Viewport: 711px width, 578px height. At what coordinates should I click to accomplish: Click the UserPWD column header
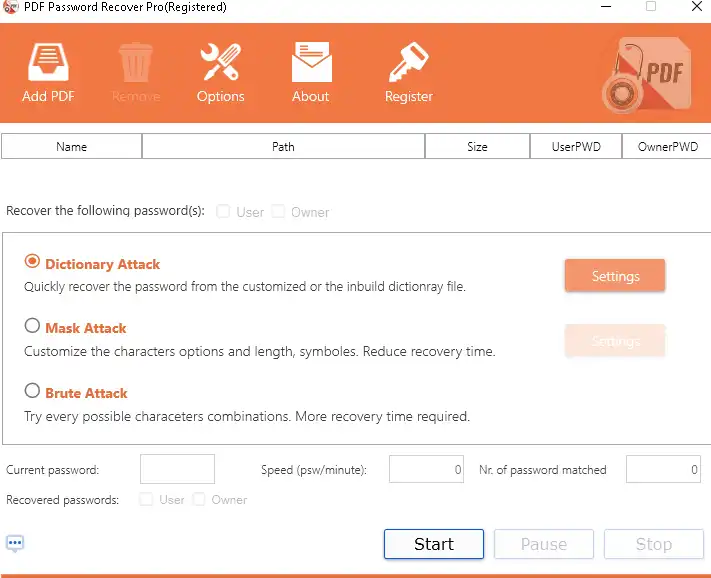click(576, 147)
